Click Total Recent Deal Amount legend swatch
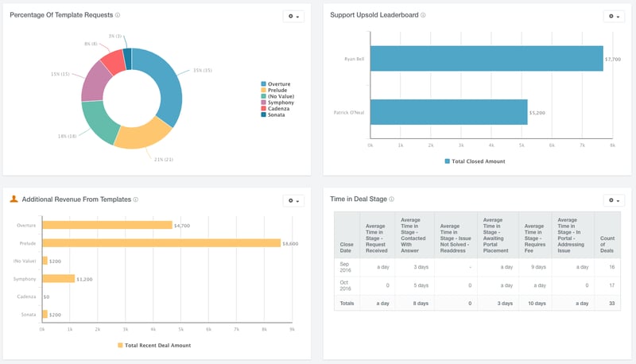The width and height of the screenshot is (636, 364). click(x=121, y=345)
